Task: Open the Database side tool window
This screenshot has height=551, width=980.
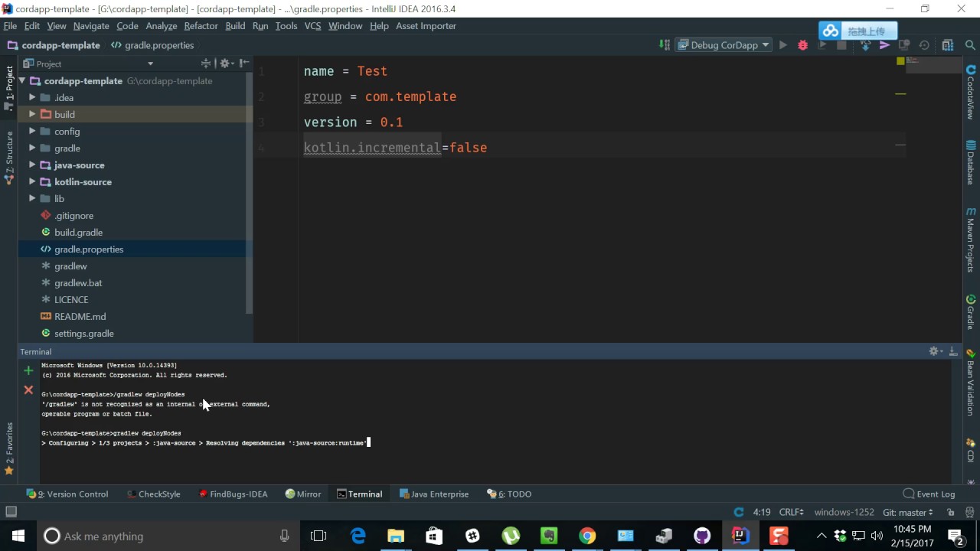Action: tap(971, 162)
